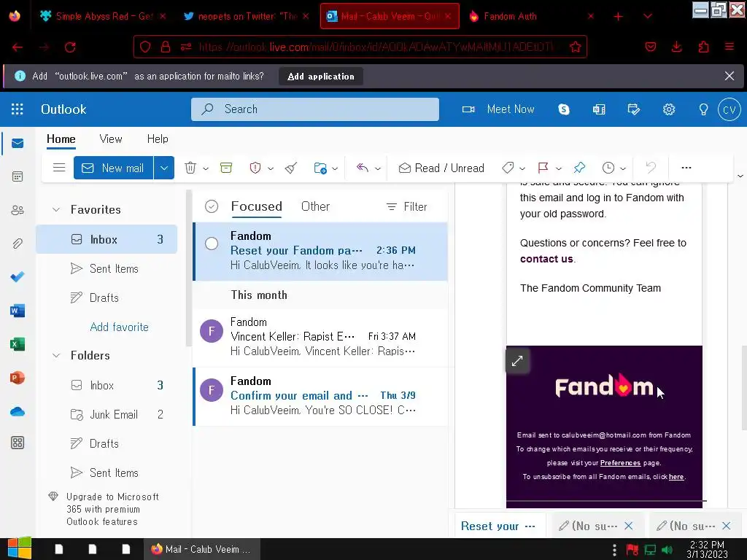Open Files attachment icon in sidebar
Screen dimensions: 747x560
click(x=18, y=244)
